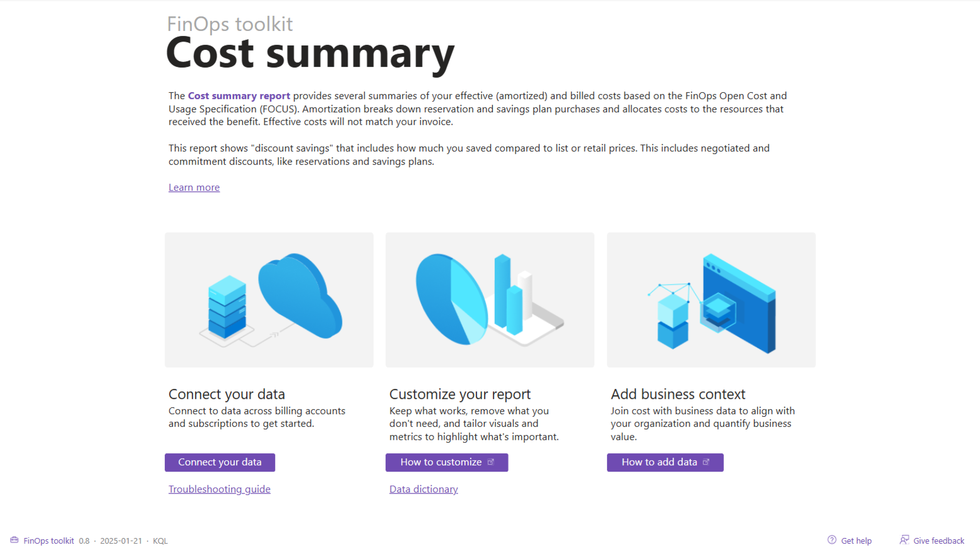
Task: Click the pie and bar chart illustration
Action: tap(490, 300)
